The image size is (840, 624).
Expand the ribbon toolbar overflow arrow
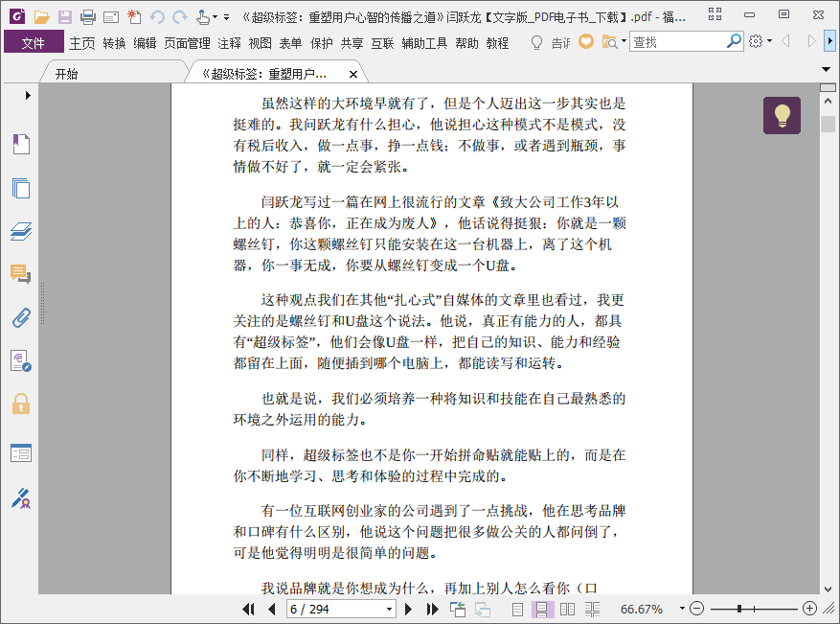click(829, 41)
